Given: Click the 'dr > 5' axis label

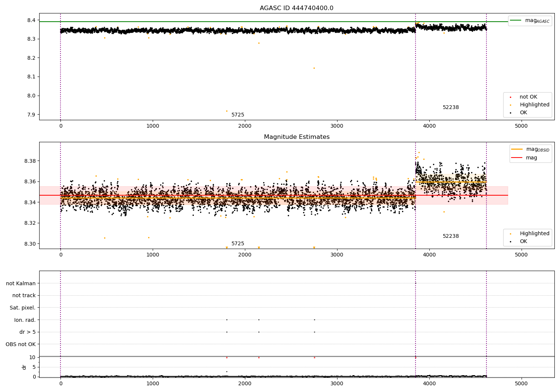Looking at the screenshot, I should pos(28,332).
